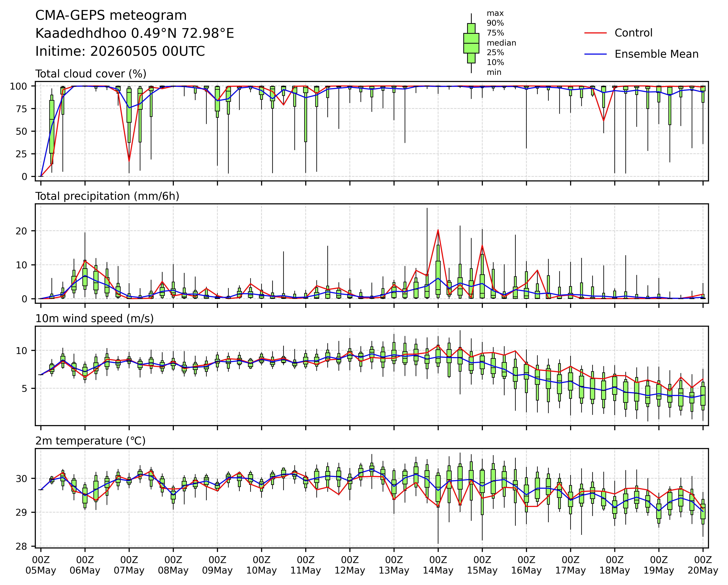
Task: Click the 'median' legend text
Action: [501, 43]
